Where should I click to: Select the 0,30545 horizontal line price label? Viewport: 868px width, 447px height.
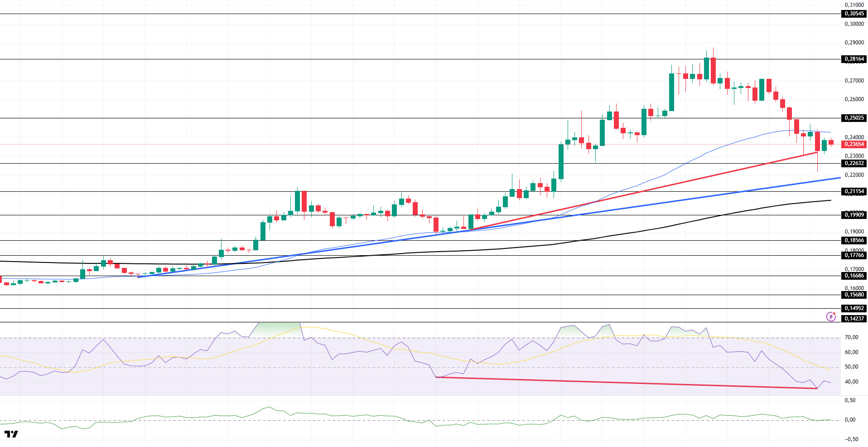click(854, 14)
